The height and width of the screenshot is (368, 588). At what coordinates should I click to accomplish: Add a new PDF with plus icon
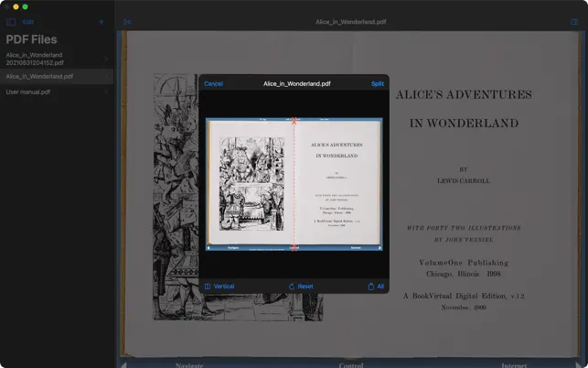[101, 22]
